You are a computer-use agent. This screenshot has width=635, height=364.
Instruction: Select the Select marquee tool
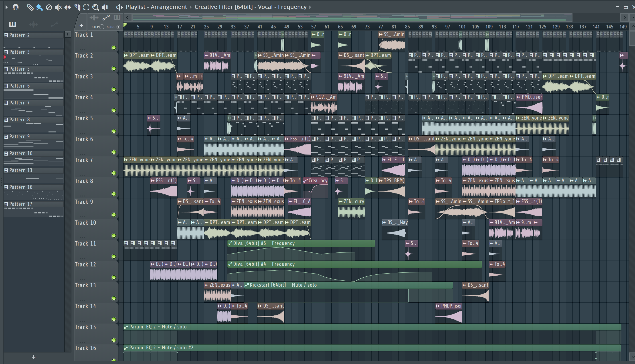pyautogui.click(x=86, y=7)
